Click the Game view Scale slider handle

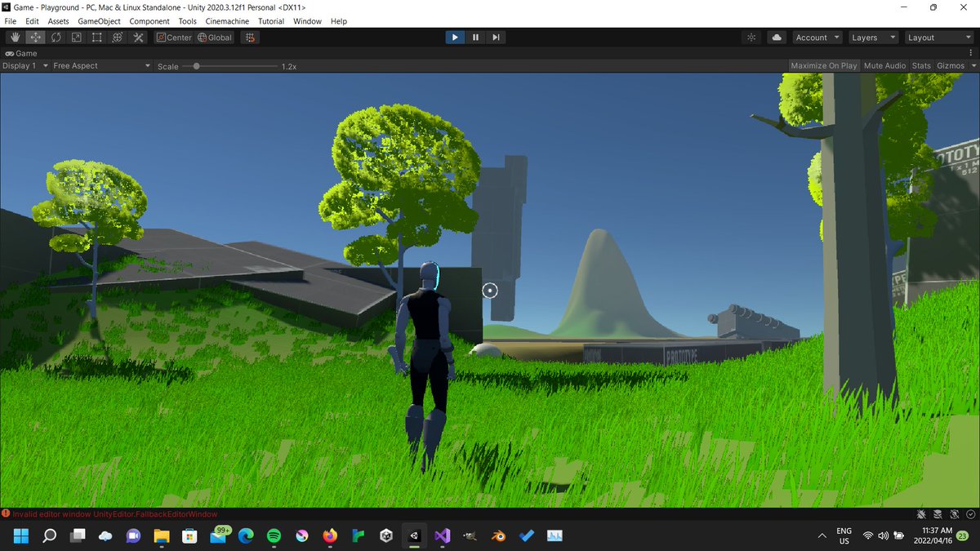(196, 66)
